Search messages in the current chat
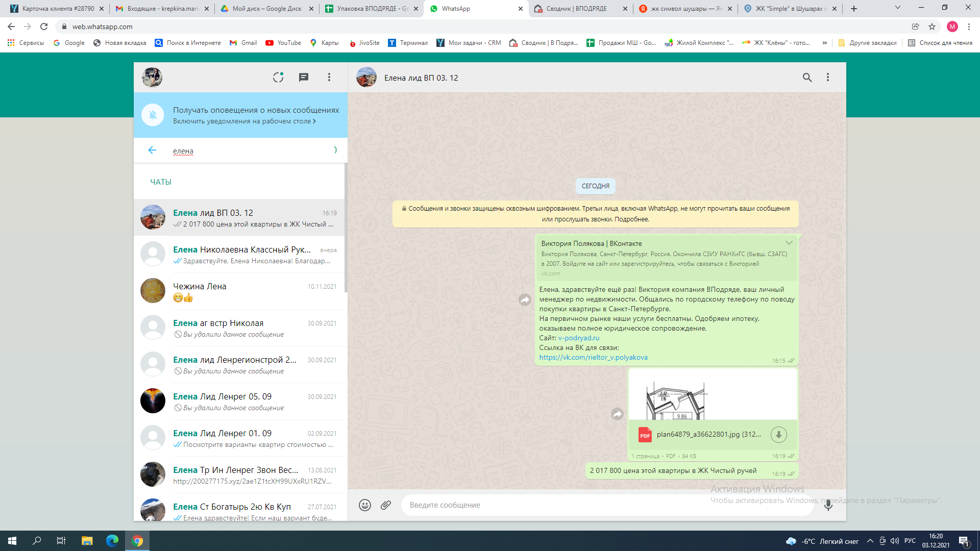This screenshot has width=980, height=551. 806,77
